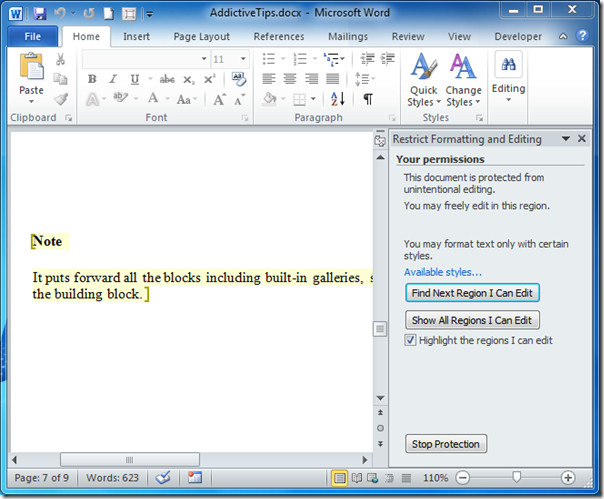Toggle Italic formatting
The height and width of the screenshot is (499, 604).
point(113,79)
